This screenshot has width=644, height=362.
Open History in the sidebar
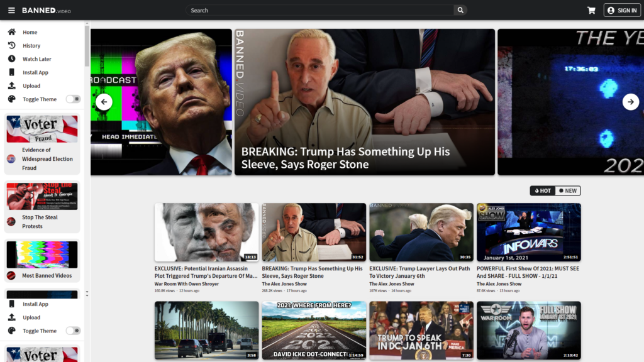point(31,45)
